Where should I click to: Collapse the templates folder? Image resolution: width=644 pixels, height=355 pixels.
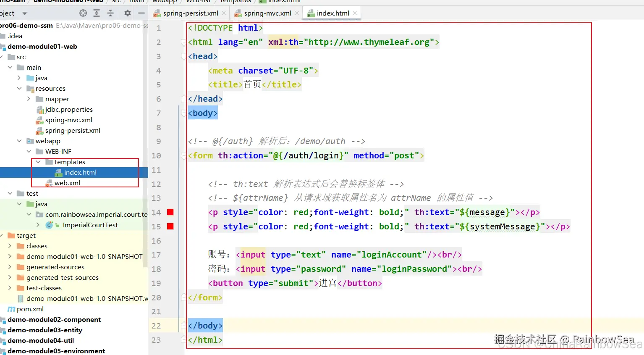[38, 162]
